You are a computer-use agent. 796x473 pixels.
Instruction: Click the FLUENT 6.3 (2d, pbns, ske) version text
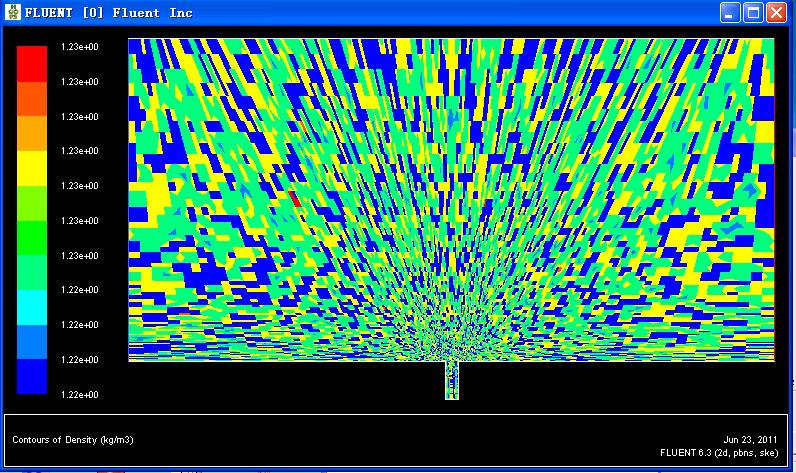pyautogui.click(x=719, y=453)
